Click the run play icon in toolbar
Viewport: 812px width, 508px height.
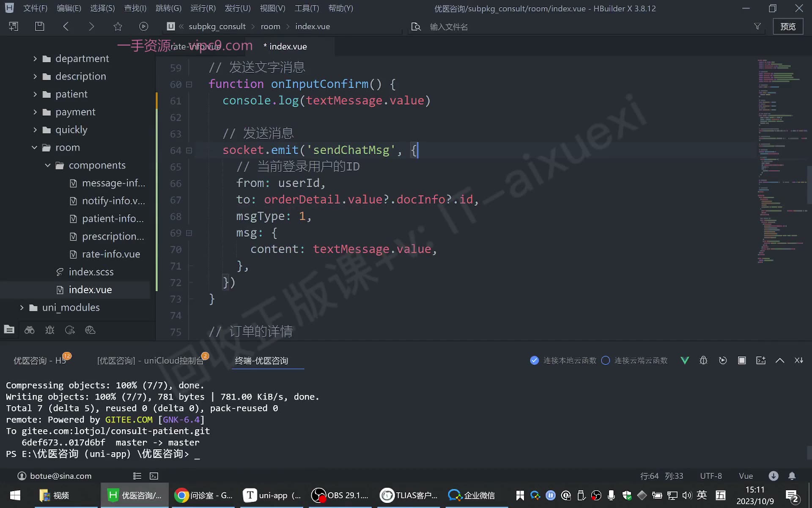[144, 26]
